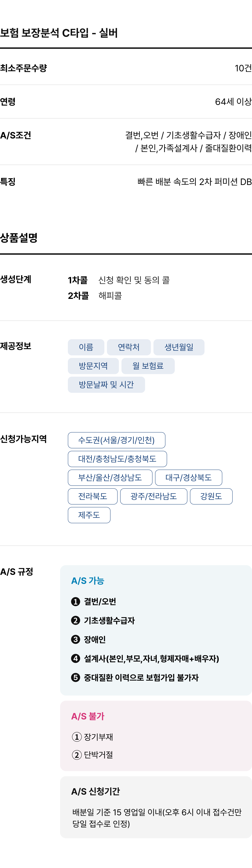
Task: Click the A/S 신청기간 heading
Action: point(95,792)
